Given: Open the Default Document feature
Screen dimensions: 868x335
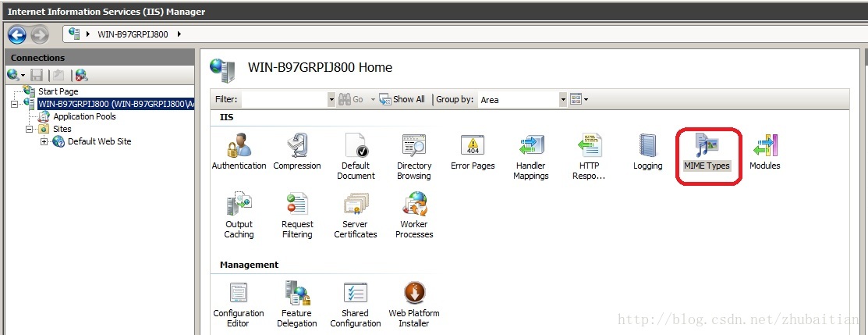Looking at the screenshot, I should coord(356,156).
